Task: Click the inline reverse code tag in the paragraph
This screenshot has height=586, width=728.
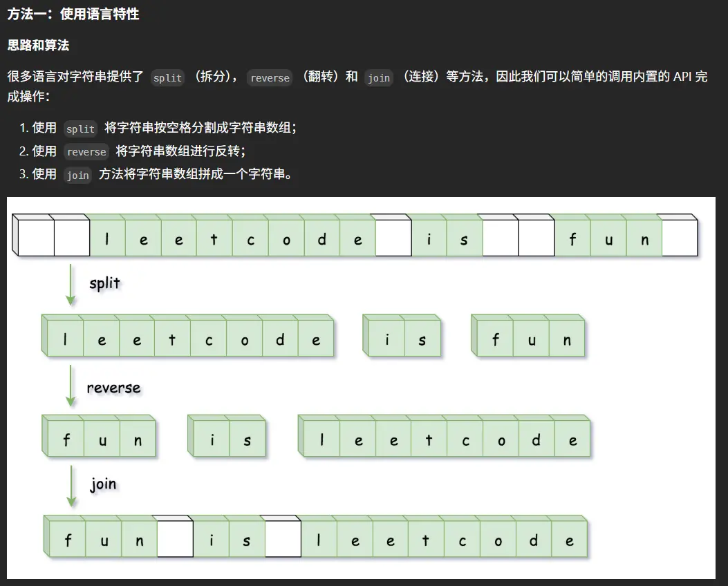Action: point(270,78)
